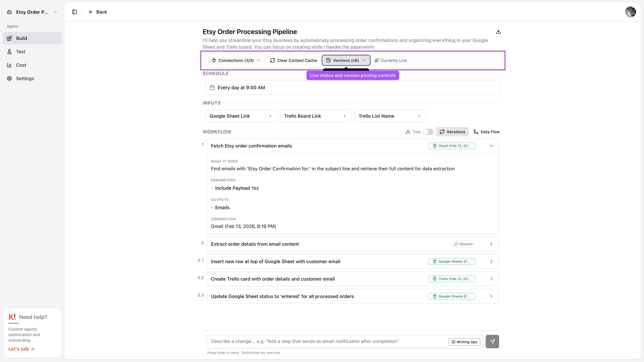Click the download export icon

tap(498, 32)
